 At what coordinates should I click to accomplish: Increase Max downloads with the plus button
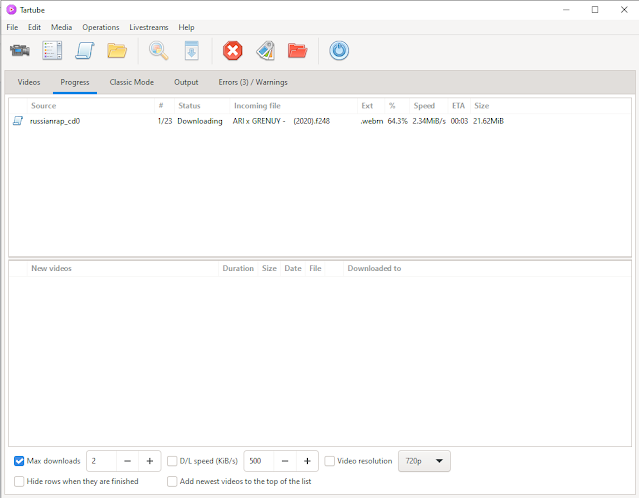(x=150, y=461)
